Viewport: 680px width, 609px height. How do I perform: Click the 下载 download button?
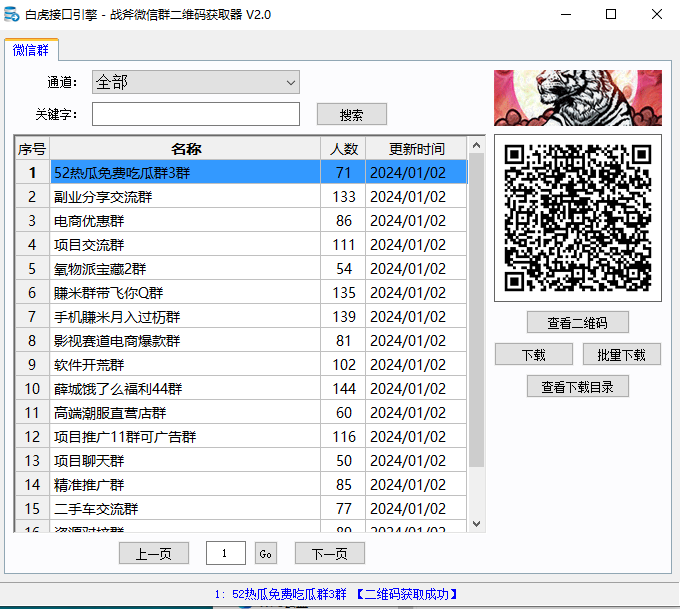coord(534,354)
